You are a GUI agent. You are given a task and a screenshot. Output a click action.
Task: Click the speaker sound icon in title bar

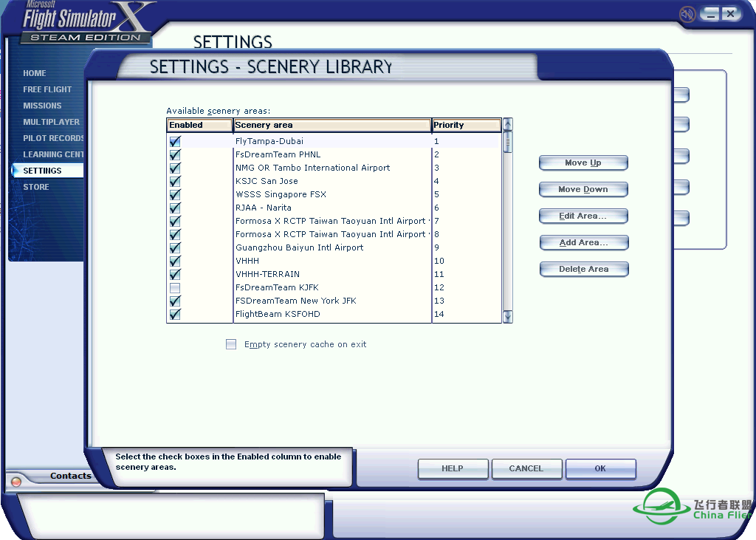[x=687, y=14]
